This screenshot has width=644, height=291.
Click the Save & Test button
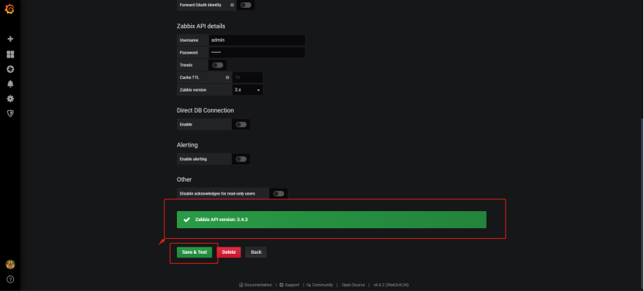[194, 252]
